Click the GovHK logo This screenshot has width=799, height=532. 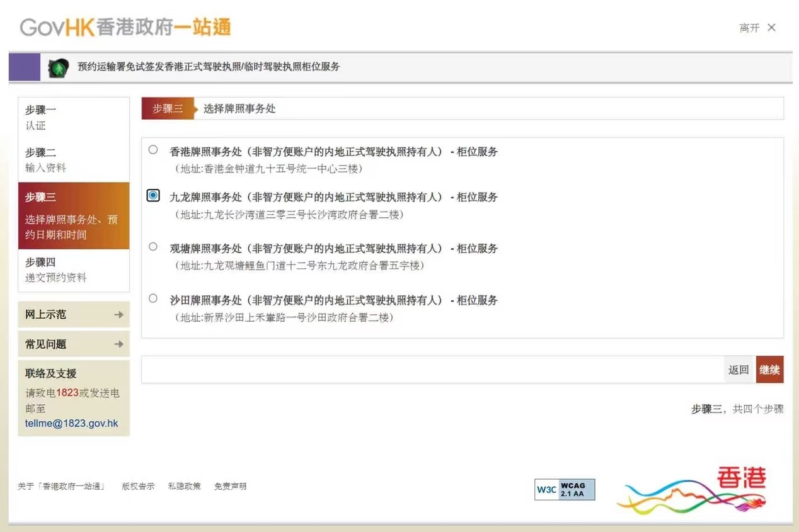coord(124,28)
